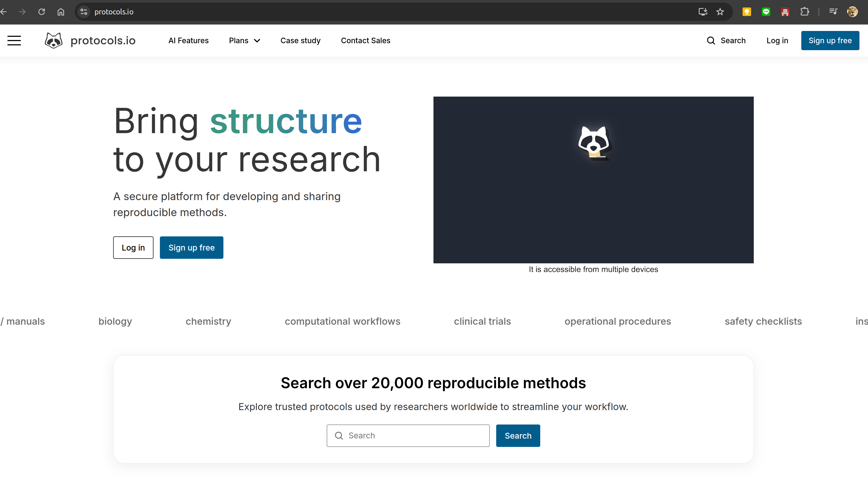Click the outlined Log in button in hero
Image resolution: width=868 pixels, height=484 pixels.
tap(133, 248)
